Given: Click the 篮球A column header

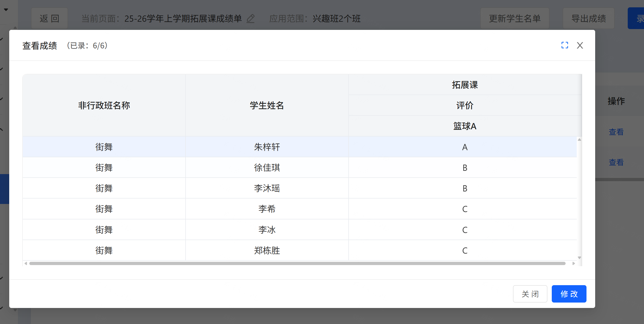Looking at the screenshot, I should point(464,126).
